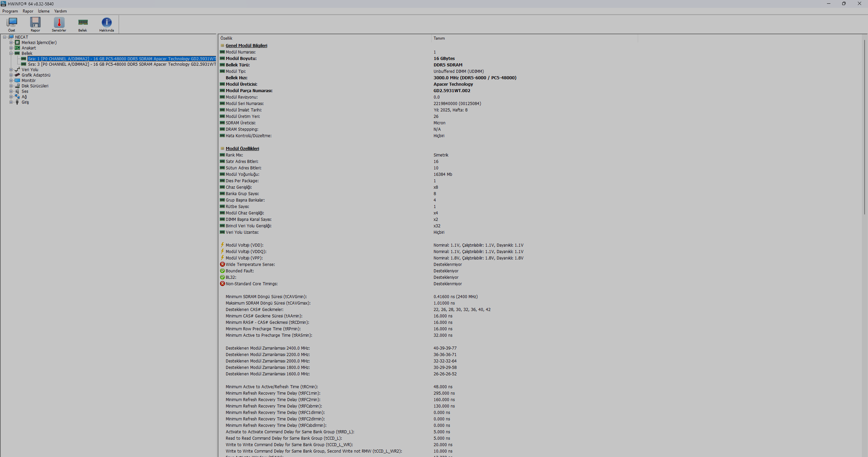The height and width of the screenshot is (457, 868).
Task: Select Sıra: 3 DIMMA2 memory module row
Action: tap(122, 64)
